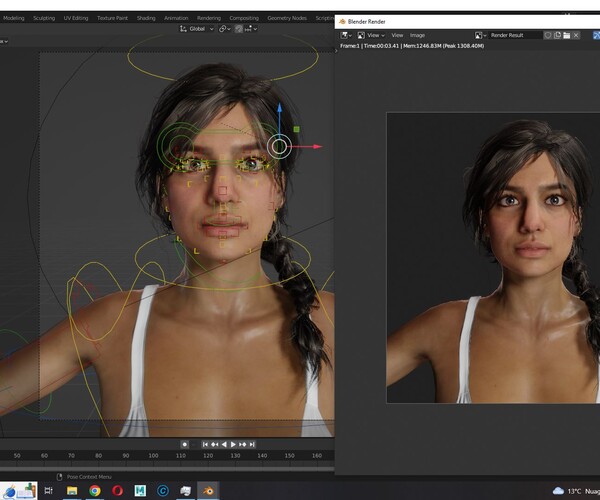
Task: Click taskbar search highlight illustration
Action: (19, 491)
